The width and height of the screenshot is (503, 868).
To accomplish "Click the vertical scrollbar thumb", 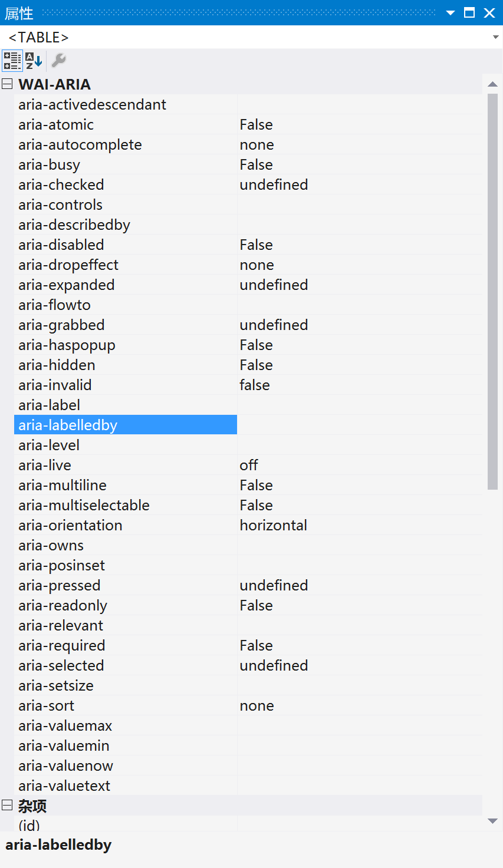I will [493, 292].
